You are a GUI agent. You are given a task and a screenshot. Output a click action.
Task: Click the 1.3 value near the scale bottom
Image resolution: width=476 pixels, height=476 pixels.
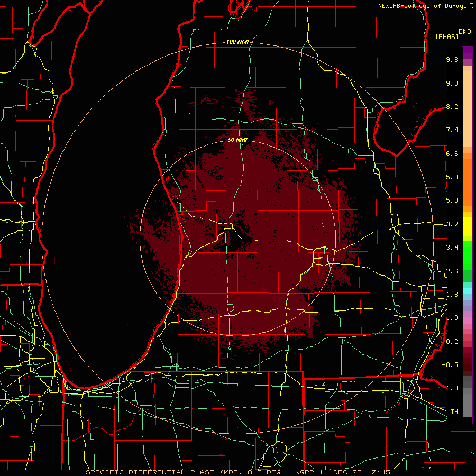[x=452, y=388]
